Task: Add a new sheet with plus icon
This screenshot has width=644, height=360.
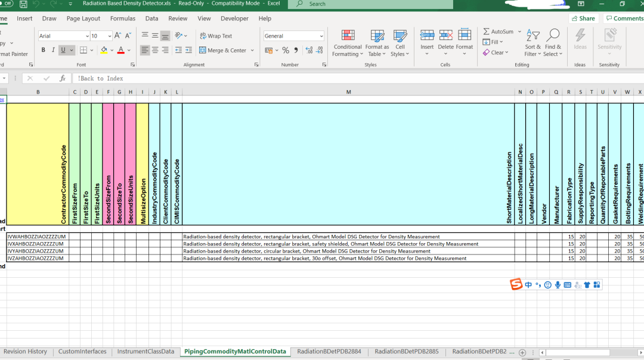Action: pyautogui.click(x=522, y=353)
